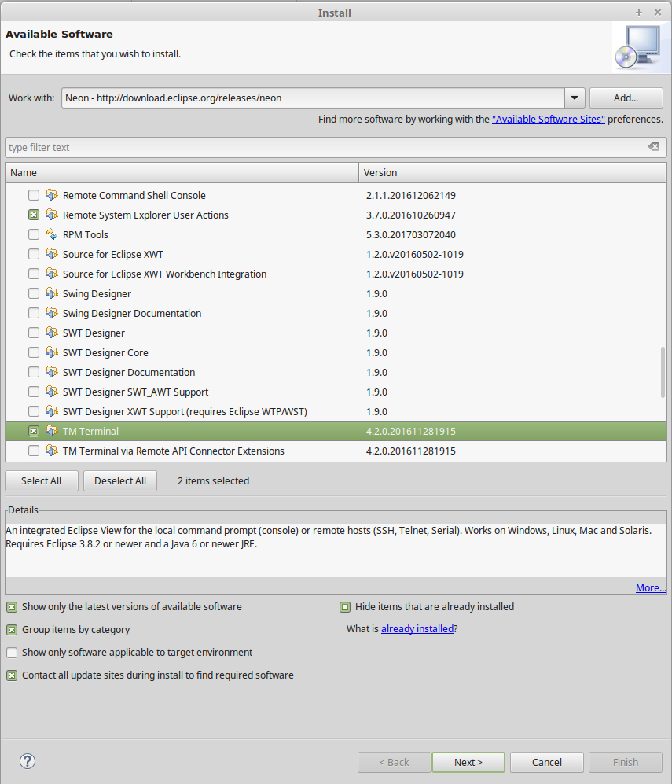Image resolution: width=672 pixels, height=784 pixels.
Task: Uncheck Remote System Explorer User Actions
Action: [x=34, y=215]
